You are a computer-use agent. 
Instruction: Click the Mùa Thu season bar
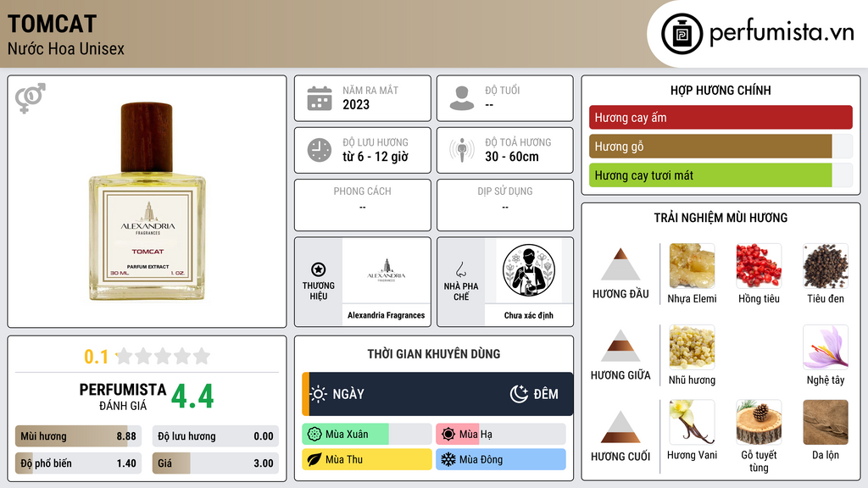[366, 459]
